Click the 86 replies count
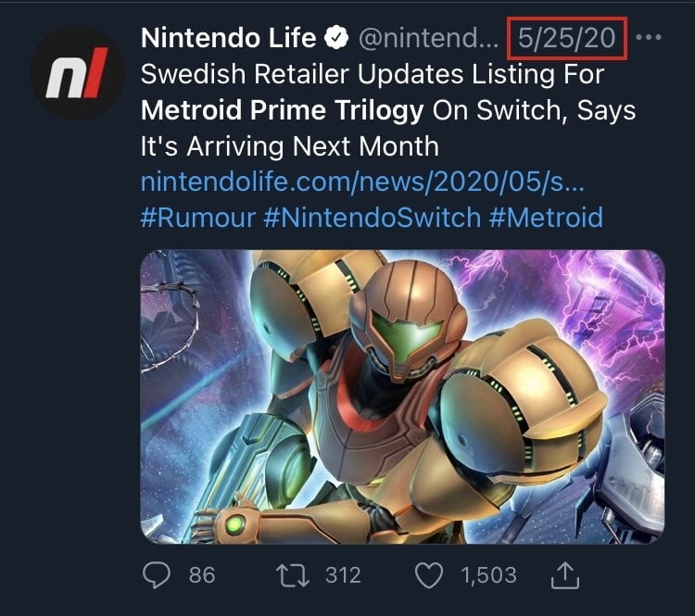Screen dimensions: 695x616 pyautogui.click(x=201, y=575)
